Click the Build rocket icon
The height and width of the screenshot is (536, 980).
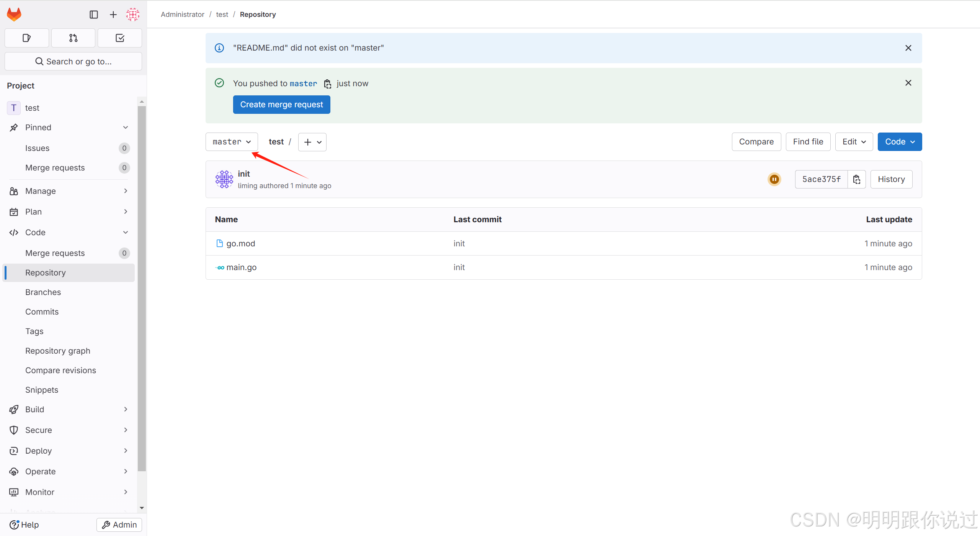[x=14, y=410]
